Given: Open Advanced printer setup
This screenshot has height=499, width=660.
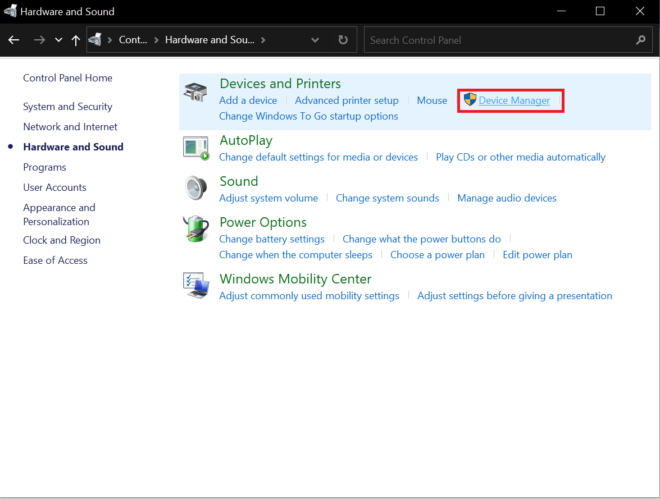Looking at the screenshot, I should point(347,100).
